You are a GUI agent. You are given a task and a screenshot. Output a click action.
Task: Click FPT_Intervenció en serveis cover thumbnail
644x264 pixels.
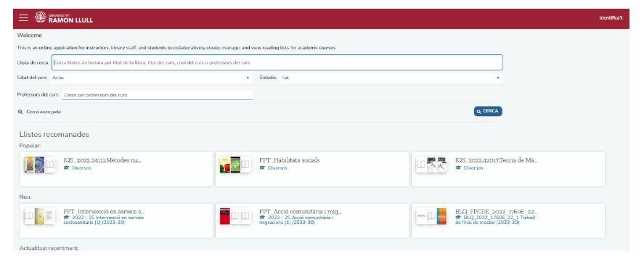coord(39,216)
